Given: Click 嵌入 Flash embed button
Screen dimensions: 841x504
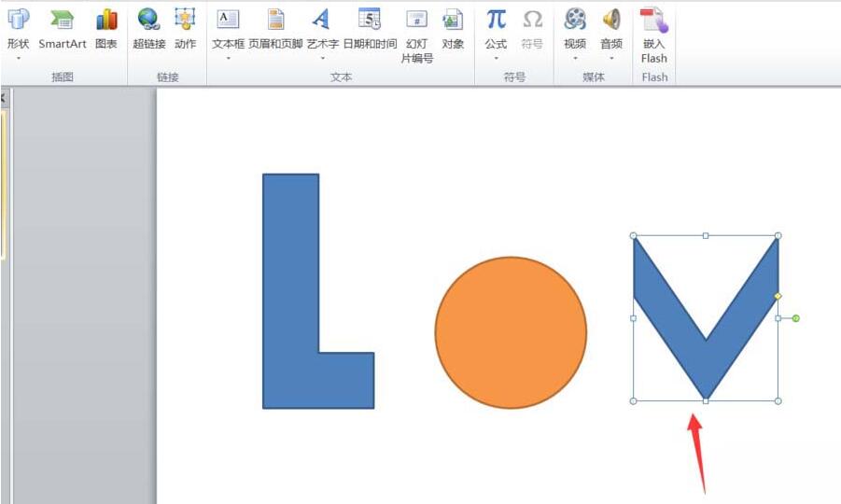Looking at the screenshot, I should (x=653, y=35).
